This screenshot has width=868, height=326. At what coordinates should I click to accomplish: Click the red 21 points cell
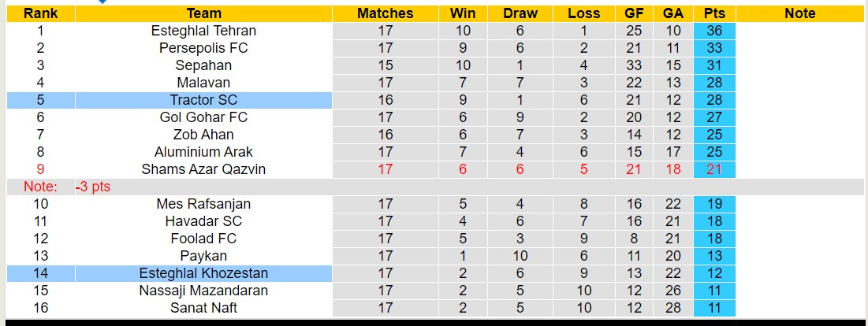click(714, 169)
